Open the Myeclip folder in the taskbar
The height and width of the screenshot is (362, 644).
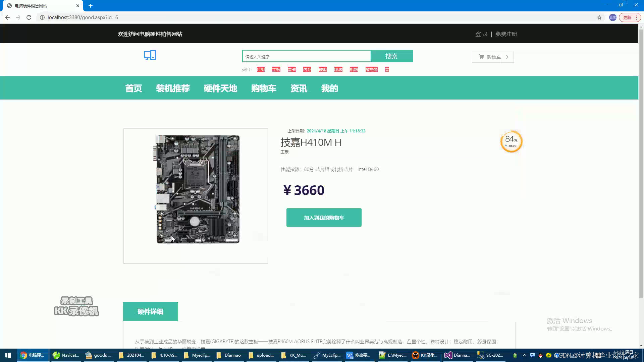[x=197, y=355]
